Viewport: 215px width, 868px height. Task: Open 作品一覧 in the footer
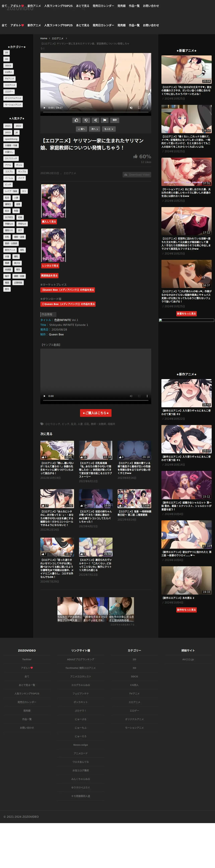coord(27,719)
